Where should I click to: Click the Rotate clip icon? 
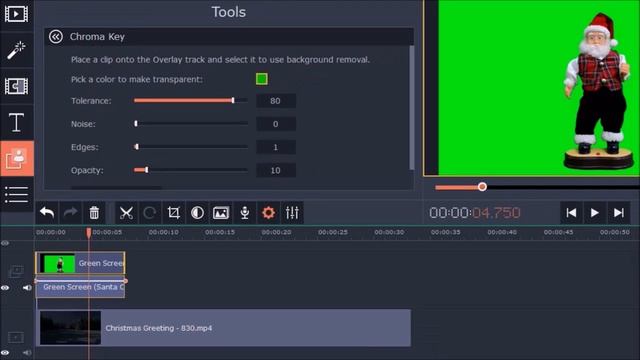click(x=150, y=213)
